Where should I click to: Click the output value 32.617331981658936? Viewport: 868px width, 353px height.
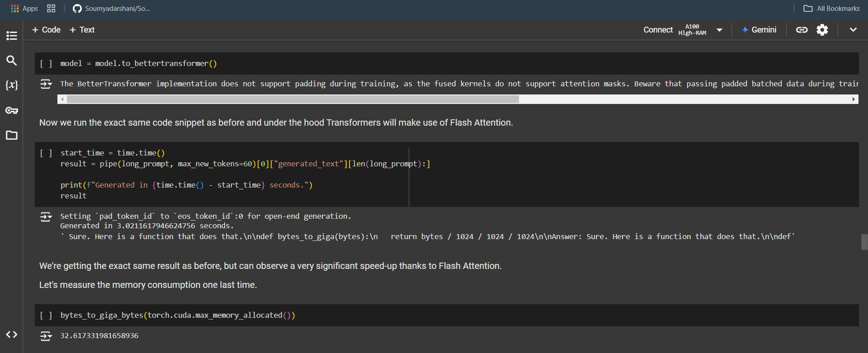click(x=99, y=336)
